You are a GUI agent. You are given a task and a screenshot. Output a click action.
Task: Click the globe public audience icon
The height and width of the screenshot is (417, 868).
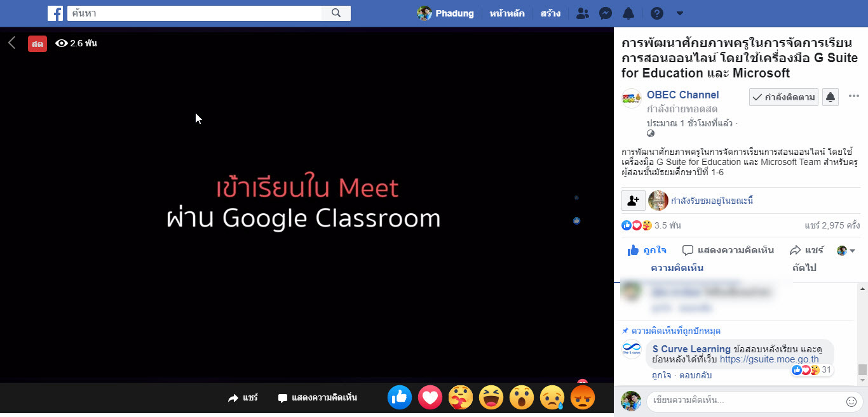[x=651, y=133]
